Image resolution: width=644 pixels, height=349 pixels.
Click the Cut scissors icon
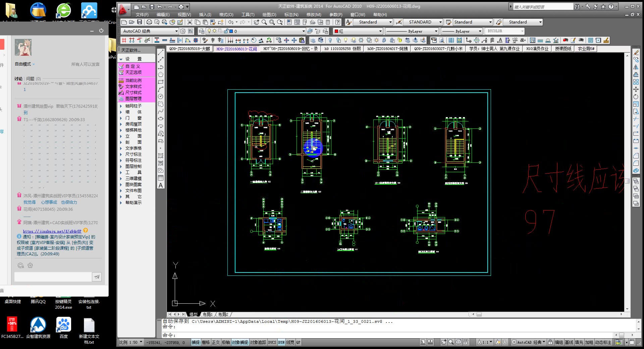[190, 22]
